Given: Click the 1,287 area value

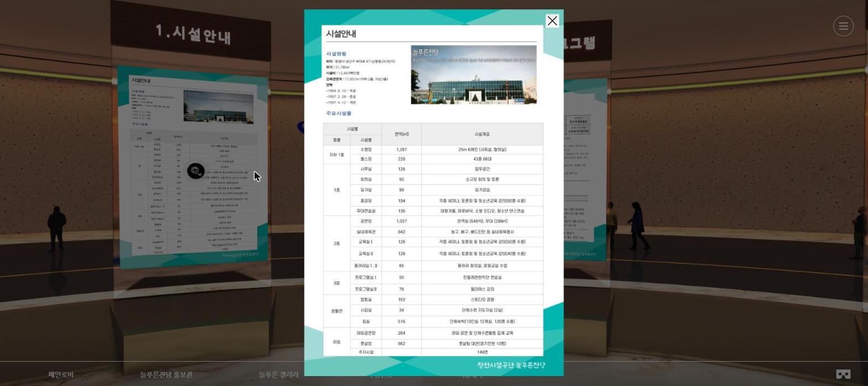Looking at the screenshot, I should pyautogui.click(x=401, y=149).
